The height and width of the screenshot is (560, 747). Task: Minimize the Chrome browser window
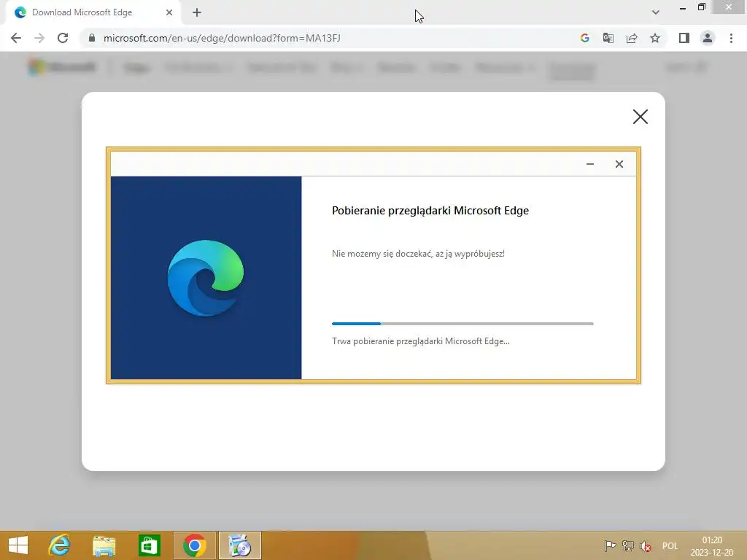point(683,8)
